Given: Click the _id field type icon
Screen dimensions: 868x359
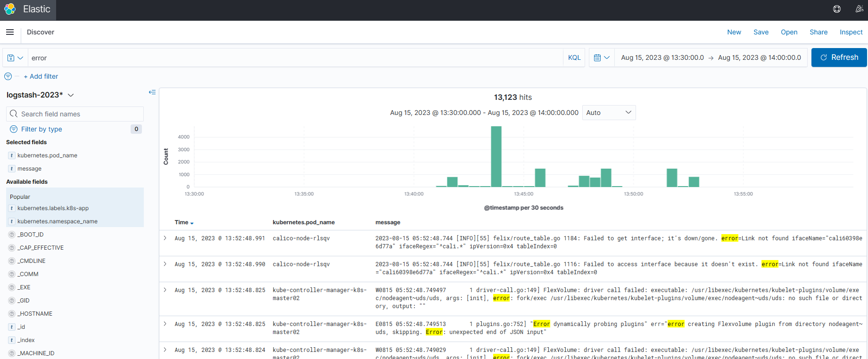Looking at the screenshot, I should tap(12, 327).
